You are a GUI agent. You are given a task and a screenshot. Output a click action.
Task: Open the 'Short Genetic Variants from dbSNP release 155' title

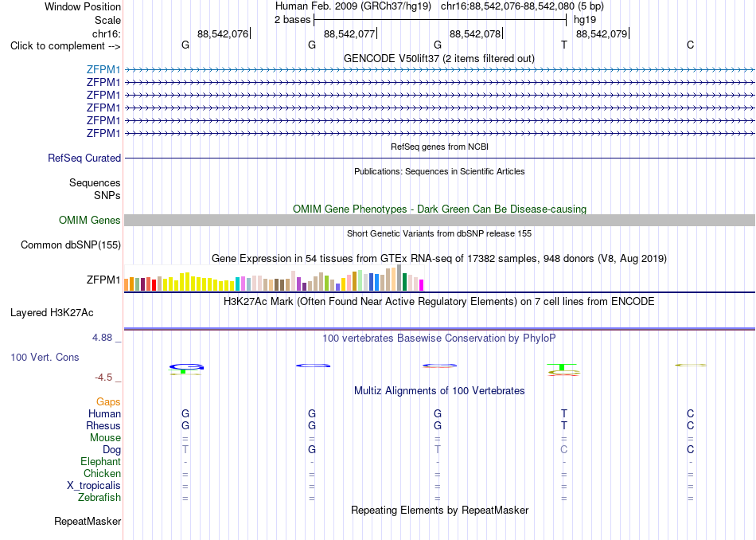(439, 233)
